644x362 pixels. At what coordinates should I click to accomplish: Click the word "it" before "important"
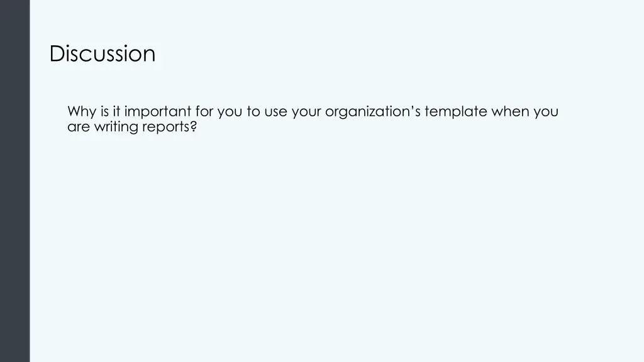(x=116, y=112)
